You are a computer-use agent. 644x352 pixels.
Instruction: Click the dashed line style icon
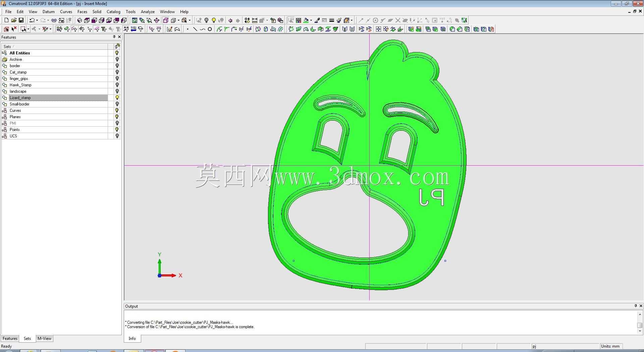[x=324, y=20]
